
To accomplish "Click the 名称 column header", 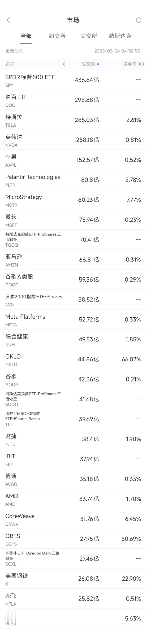I will pos(10,64).
